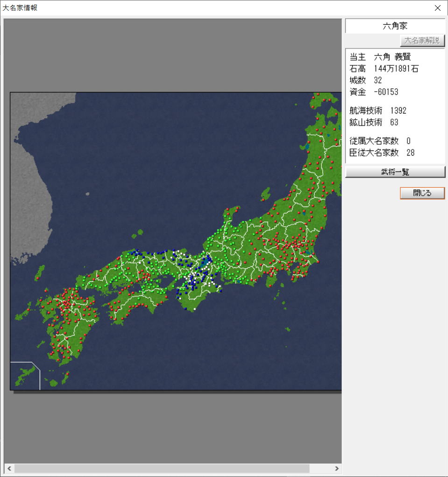The image size is (448, 477).
Task: Click the Okinawa inset box on map
Action: click(x=25, y=375)
